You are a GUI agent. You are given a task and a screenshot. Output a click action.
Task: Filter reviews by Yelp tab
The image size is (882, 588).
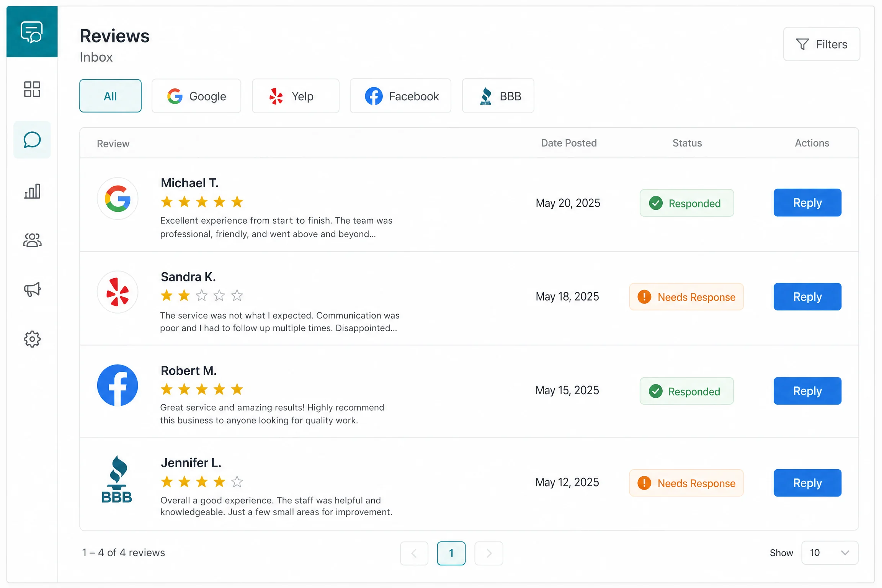[x=296, y=96]
